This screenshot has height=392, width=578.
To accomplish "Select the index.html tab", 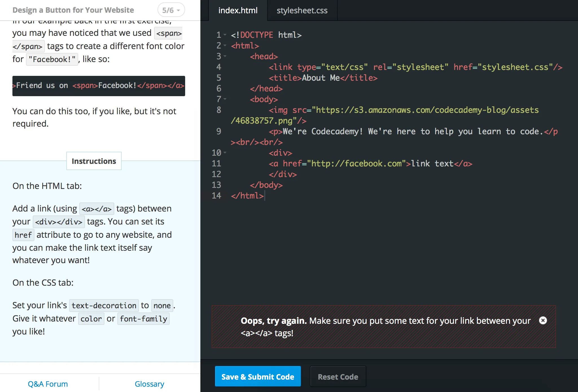I will click(x=238, y=10).
